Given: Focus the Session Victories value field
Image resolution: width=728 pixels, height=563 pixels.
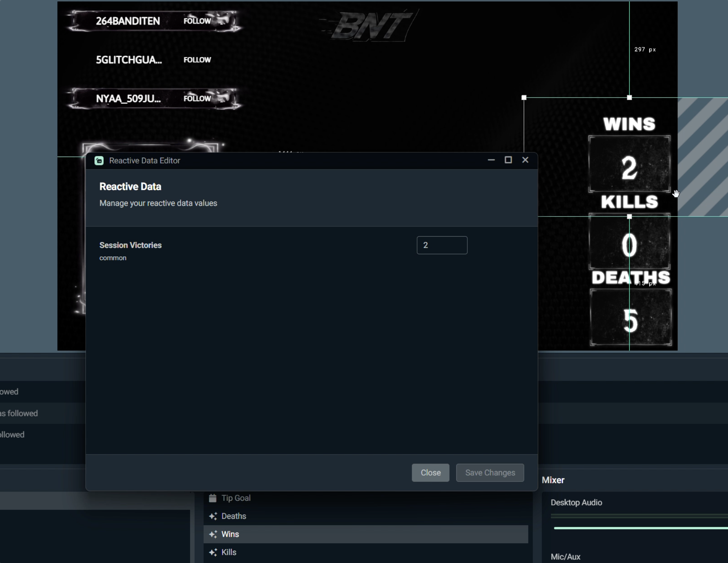Looking at the screenshot, I should pos(442,245).
